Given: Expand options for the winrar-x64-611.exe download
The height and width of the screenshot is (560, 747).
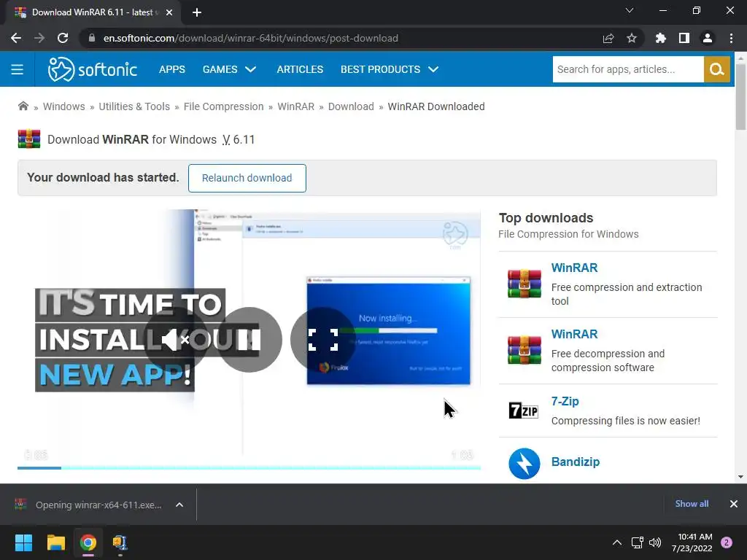Looking at the screenshot, I should [x=179, y=505].
